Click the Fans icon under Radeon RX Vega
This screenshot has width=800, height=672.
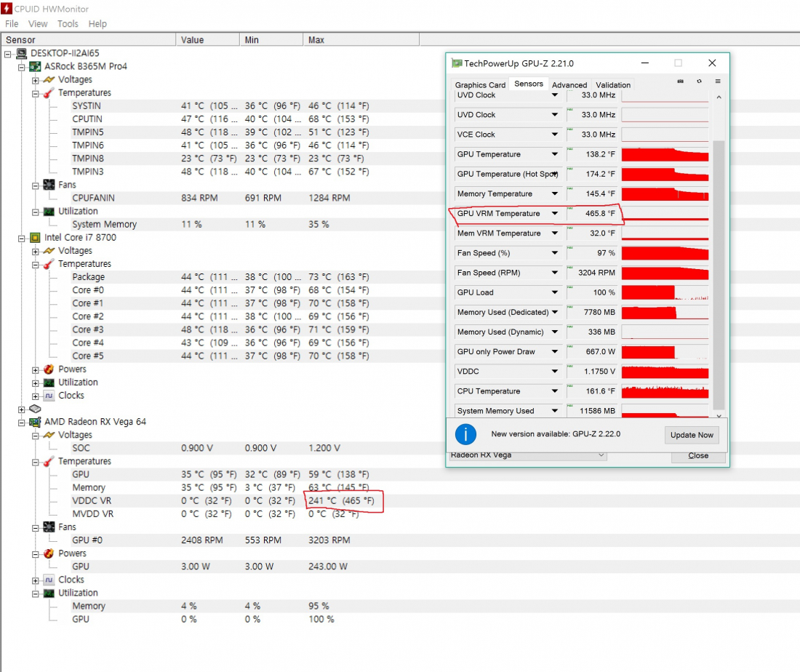tap(49, 527)
